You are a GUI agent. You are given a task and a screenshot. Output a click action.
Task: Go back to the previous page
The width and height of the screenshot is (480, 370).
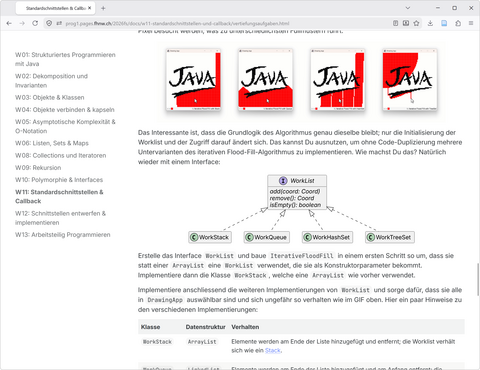[x=9, y=23]
